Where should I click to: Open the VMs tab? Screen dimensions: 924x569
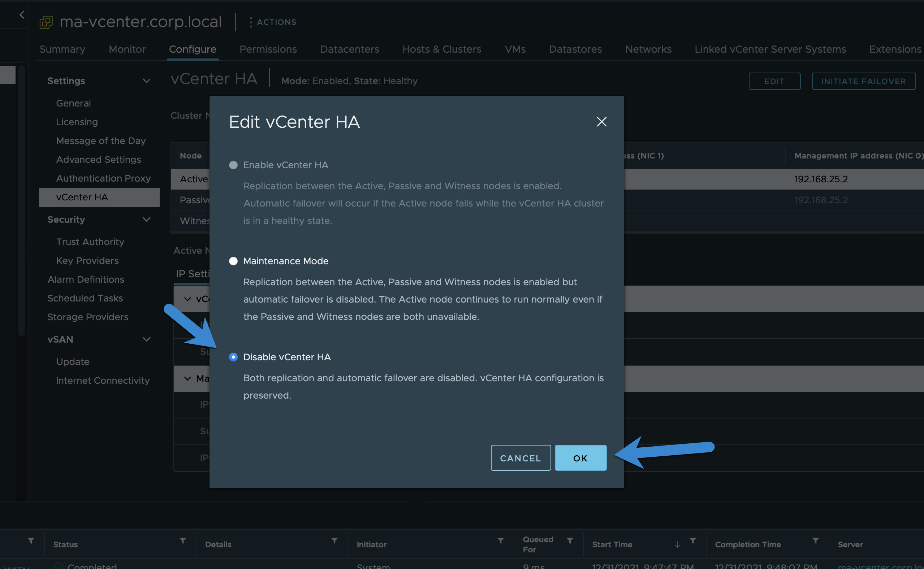coord(515,49)
